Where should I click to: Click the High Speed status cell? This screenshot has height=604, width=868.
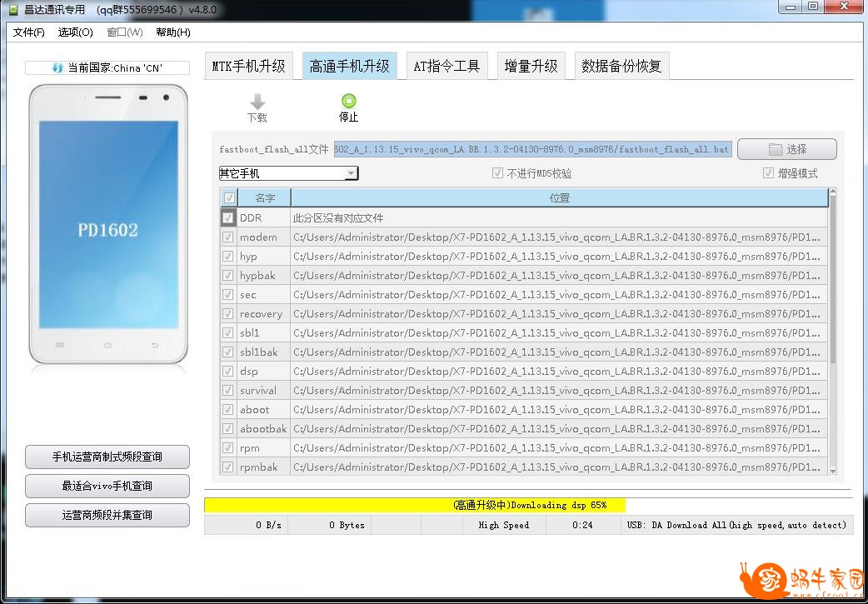(x=504, y=525)
